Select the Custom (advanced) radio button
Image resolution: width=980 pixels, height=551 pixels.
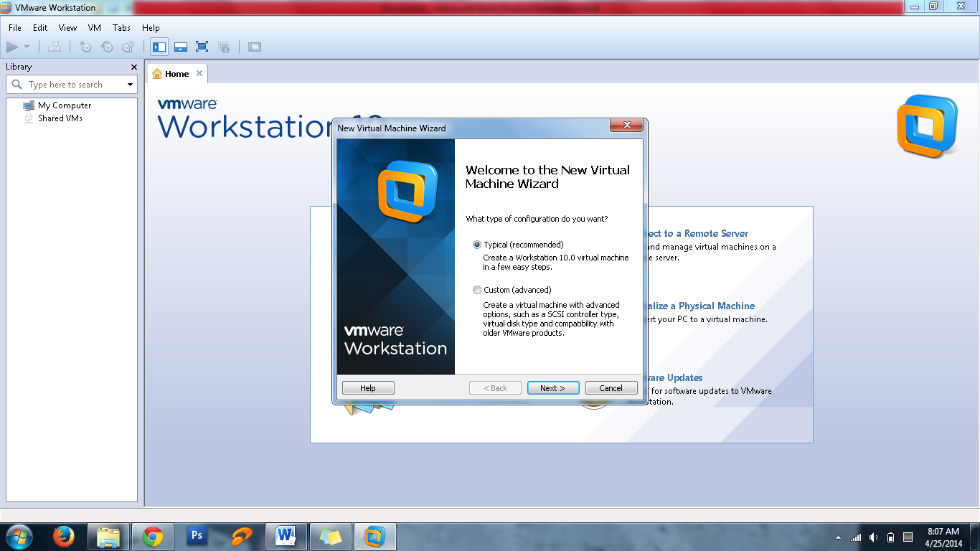click(x=477, y=290)
